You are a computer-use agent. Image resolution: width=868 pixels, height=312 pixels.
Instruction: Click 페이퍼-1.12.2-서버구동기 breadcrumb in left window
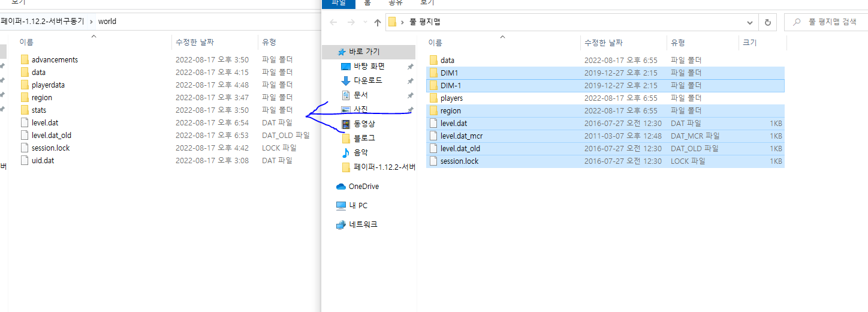click(x=43, y=21)
